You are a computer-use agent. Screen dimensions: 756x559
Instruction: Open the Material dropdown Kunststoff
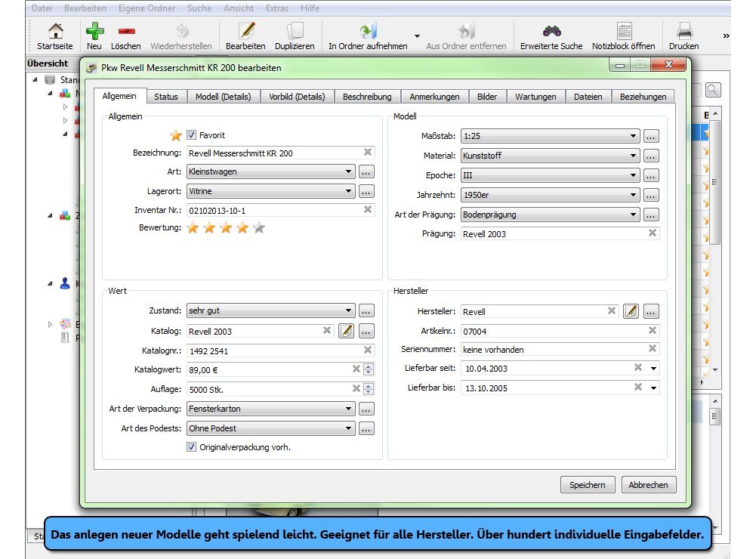tap(550, 156)
